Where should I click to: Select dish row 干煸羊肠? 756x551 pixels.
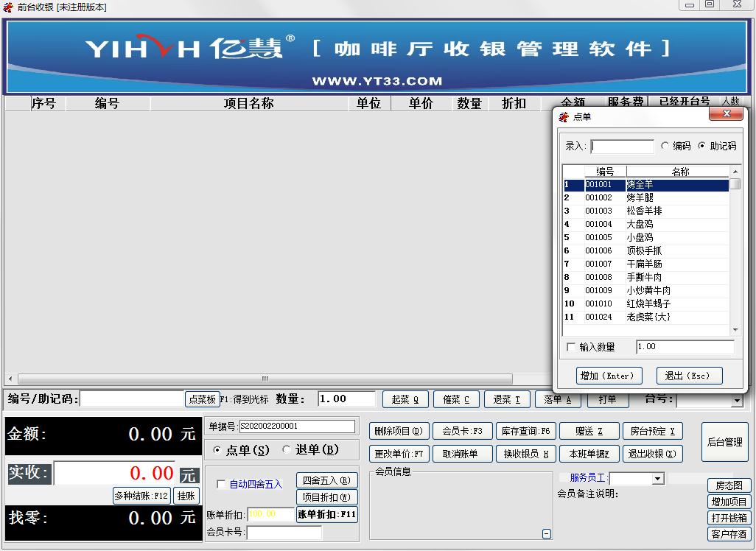[646, 264]
